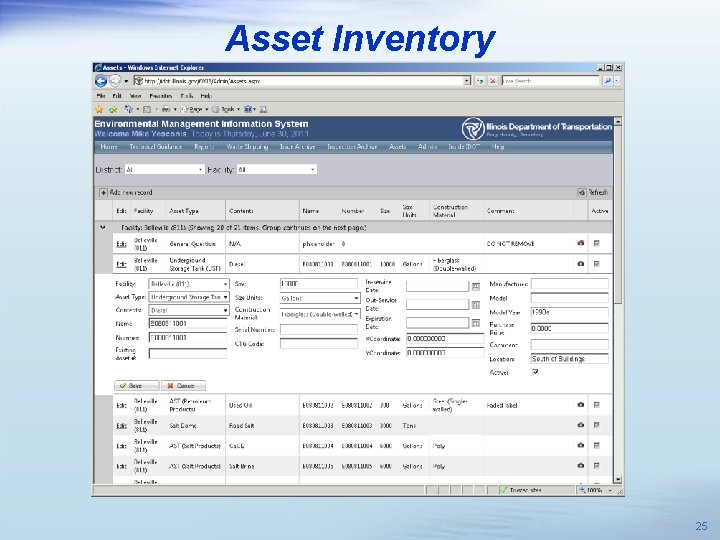Open the District dropdown filter
Viewport: 720px width, 540px height.
click(164, 169)
